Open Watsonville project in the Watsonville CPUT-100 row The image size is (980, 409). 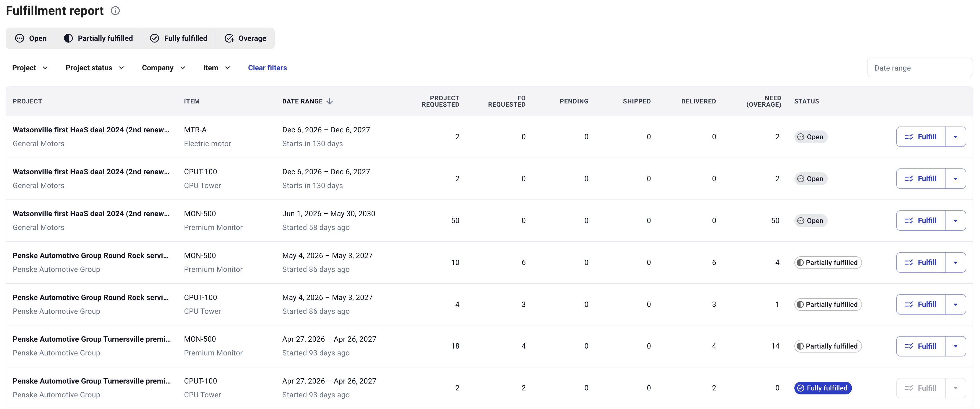pos(91,172)
